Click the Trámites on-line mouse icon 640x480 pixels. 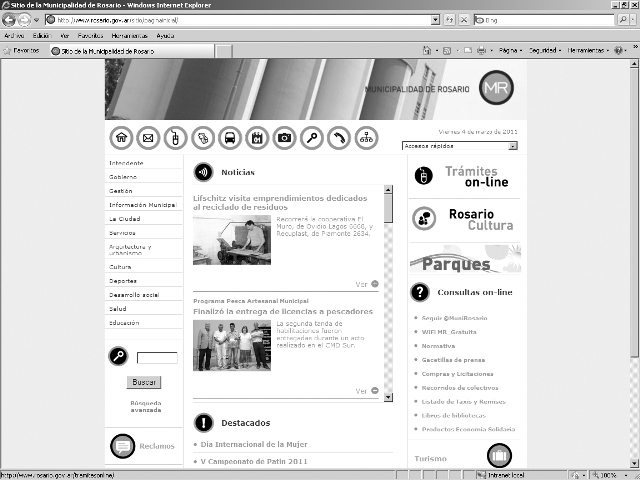point(424,176)
